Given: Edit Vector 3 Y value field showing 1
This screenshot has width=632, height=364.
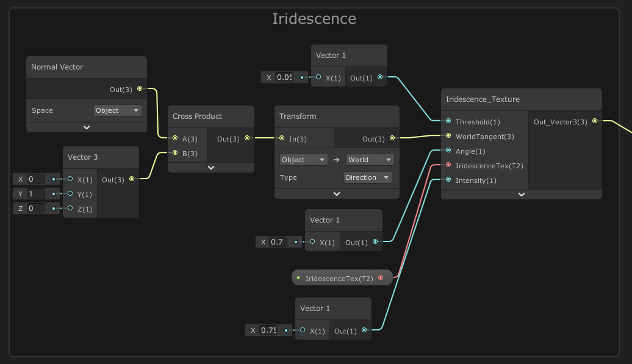Looking at the screenshot, I should [35, 194].
